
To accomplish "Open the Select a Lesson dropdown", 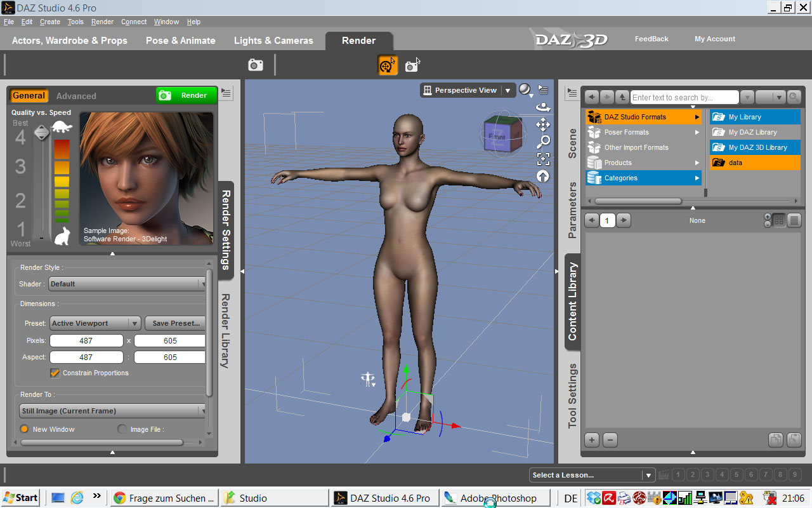I will tap(591, 475).
